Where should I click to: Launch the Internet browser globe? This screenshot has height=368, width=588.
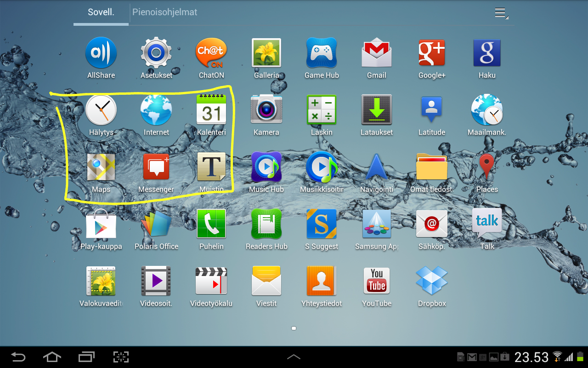coord(156,110)
